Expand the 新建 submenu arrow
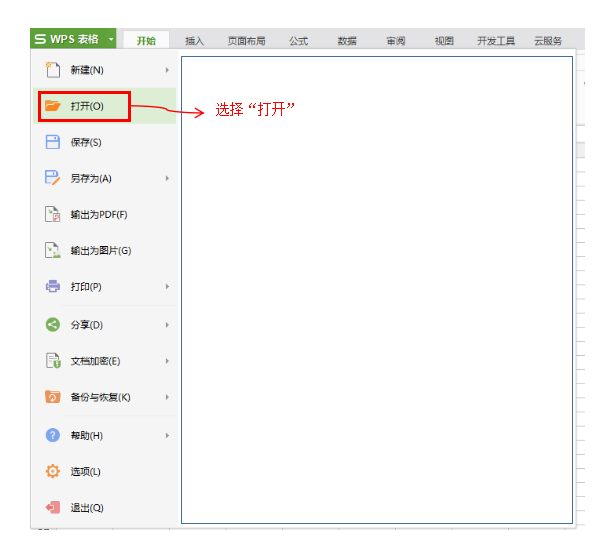Screen dimensions: 607x545 tap(167, 70)
